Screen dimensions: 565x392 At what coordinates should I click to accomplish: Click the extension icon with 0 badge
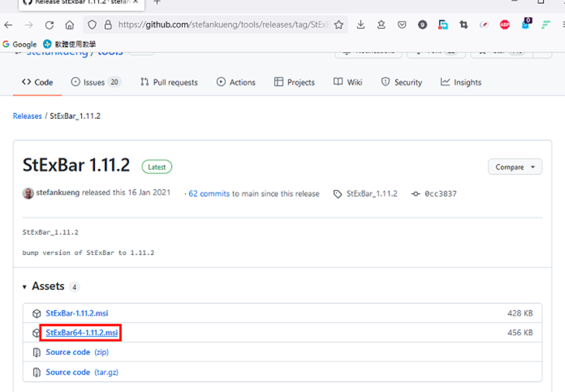[526, 23]
